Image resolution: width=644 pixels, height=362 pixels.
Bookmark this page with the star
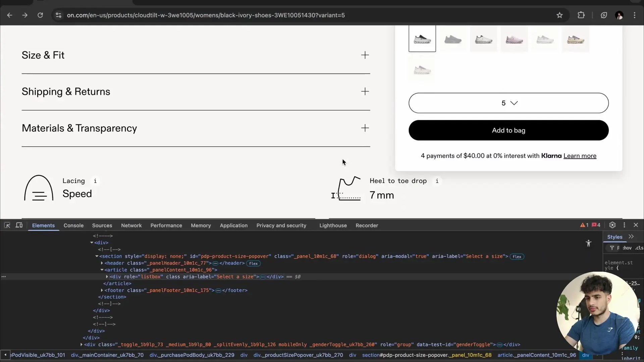coord(559,15)
